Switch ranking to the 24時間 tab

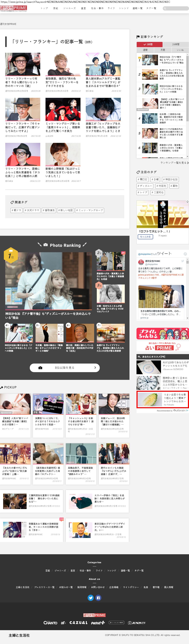click(176, 44)
